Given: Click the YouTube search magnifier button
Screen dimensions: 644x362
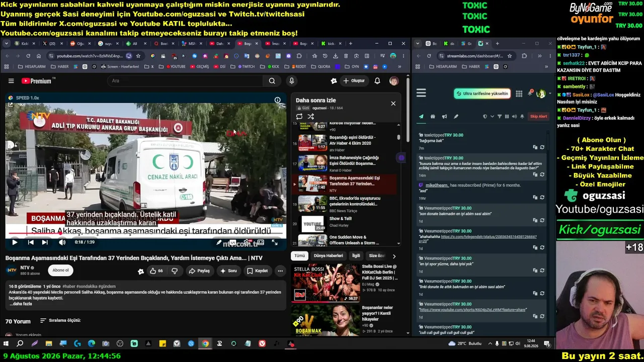Looking at the screenshot, I should pos(272,81).
